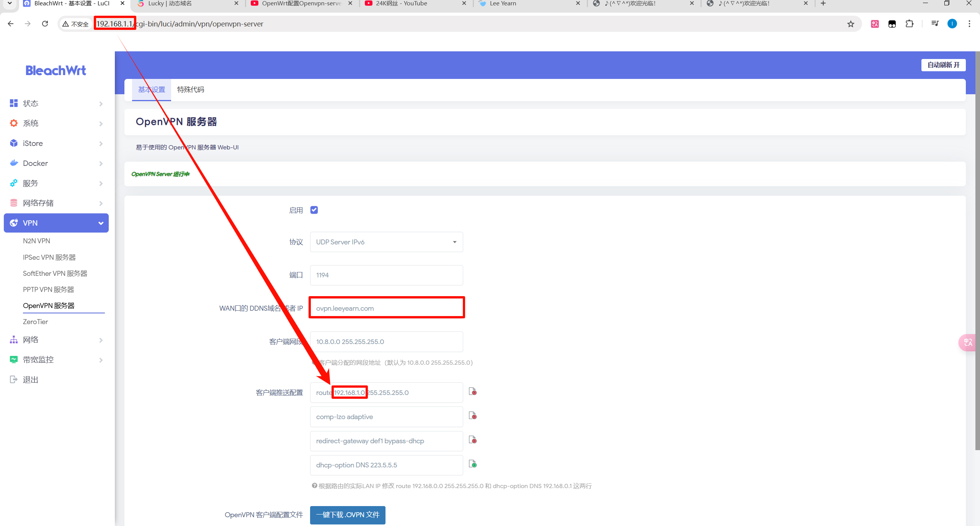Click the floating pink translate icon
Screen dimensions: 980x526
click(x=968, y=342)
